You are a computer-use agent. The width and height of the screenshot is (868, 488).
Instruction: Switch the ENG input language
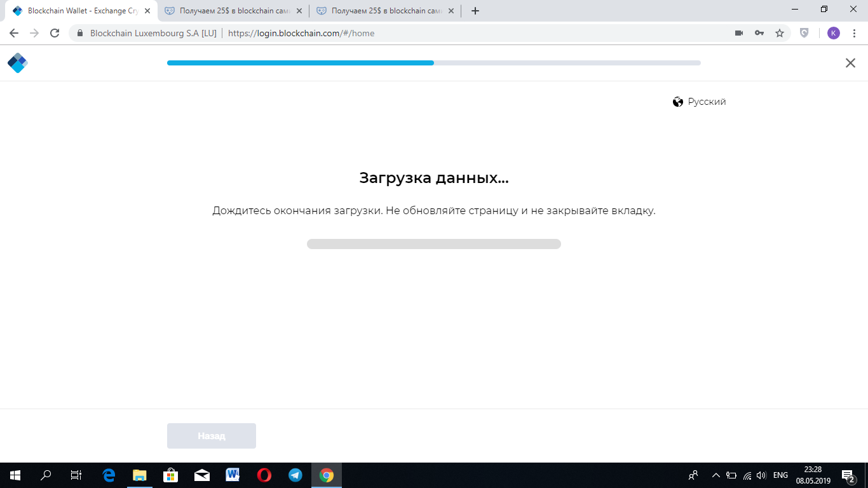click(781, 475)
